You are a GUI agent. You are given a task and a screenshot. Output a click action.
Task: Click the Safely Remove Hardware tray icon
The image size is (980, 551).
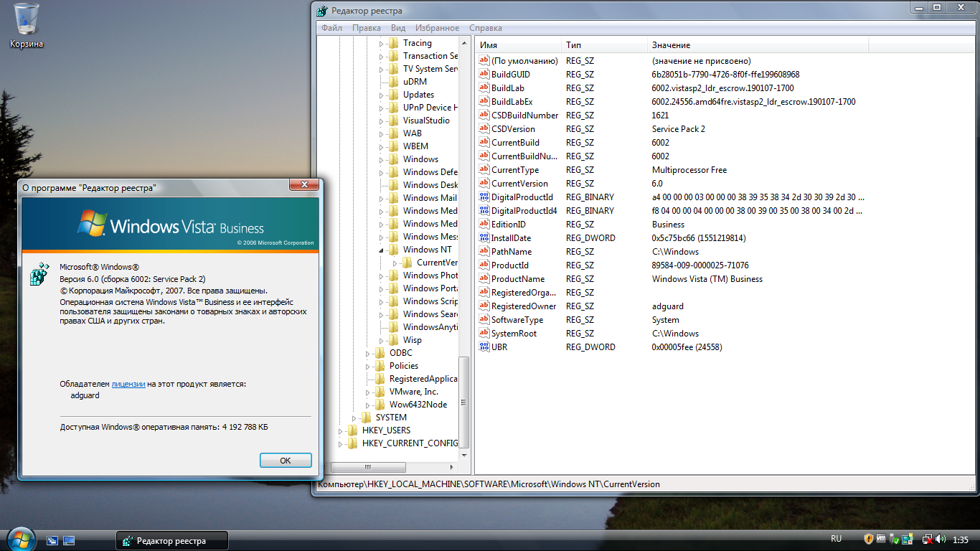point(895,539)
